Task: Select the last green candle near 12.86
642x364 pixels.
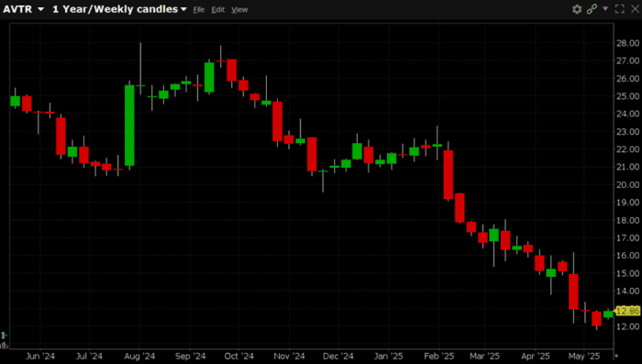Action: point(608,314)
